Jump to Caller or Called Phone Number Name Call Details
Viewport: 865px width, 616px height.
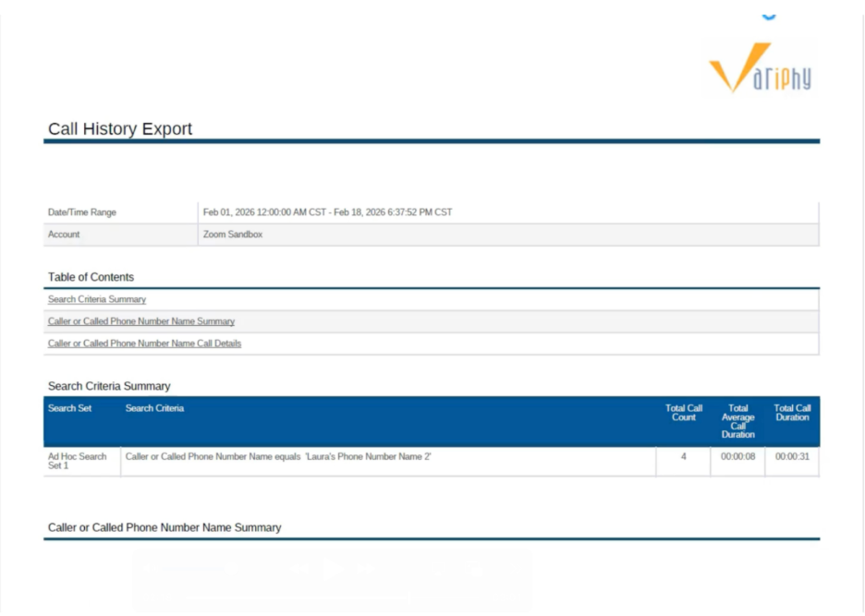click(144, 344)
